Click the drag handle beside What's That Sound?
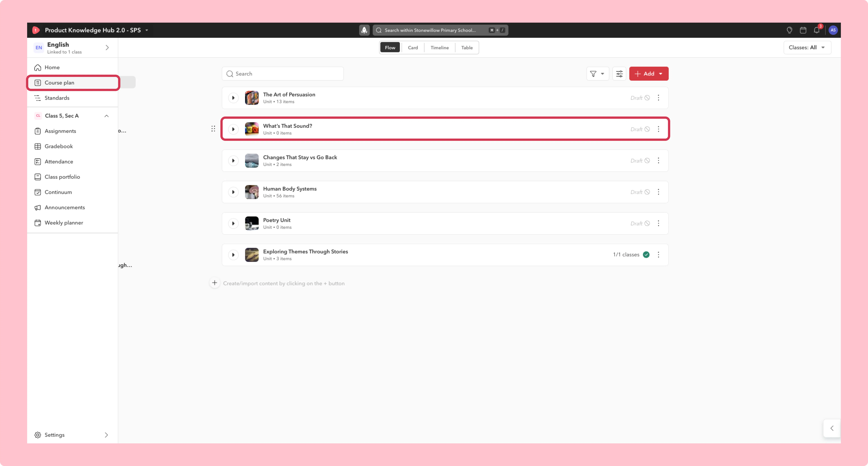 pos(213,129)
